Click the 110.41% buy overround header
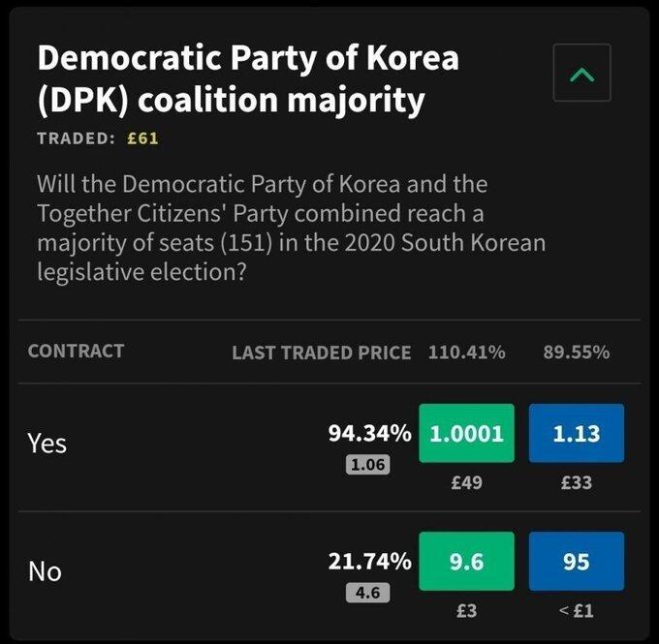This screenshot has width=659, height=644. click(466, 353)
